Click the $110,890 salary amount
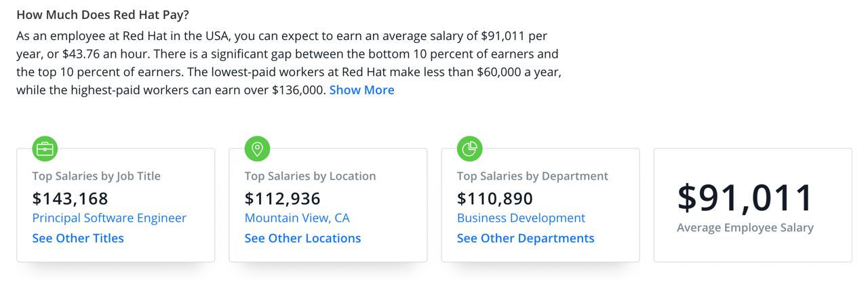868x293 pixels. [x=495, y=198]
